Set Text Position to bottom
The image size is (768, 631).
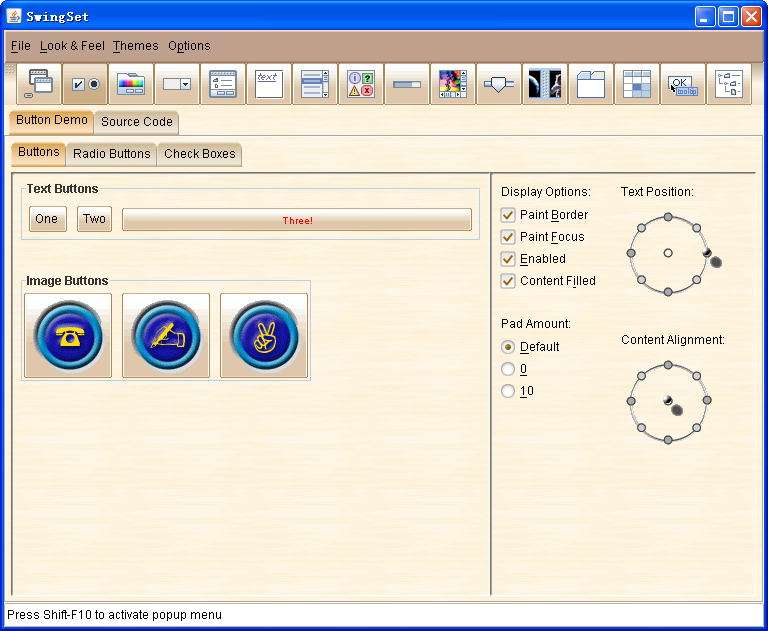click(668, 292)
